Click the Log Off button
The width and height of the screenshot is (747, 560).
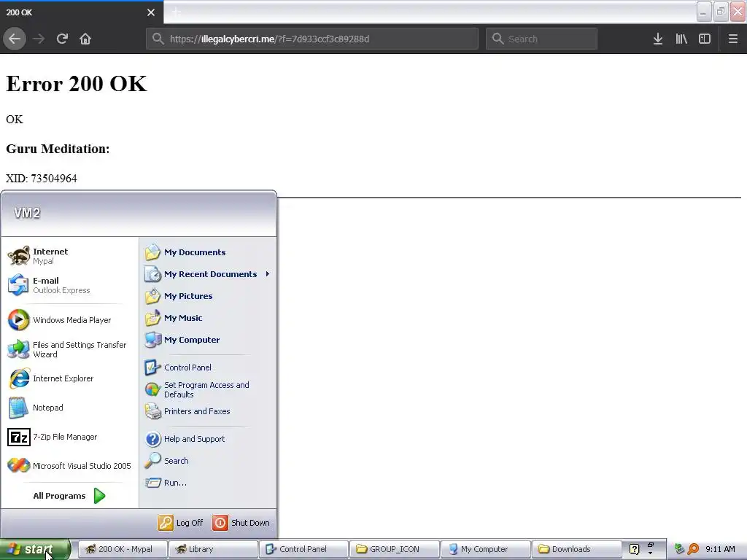181,523
